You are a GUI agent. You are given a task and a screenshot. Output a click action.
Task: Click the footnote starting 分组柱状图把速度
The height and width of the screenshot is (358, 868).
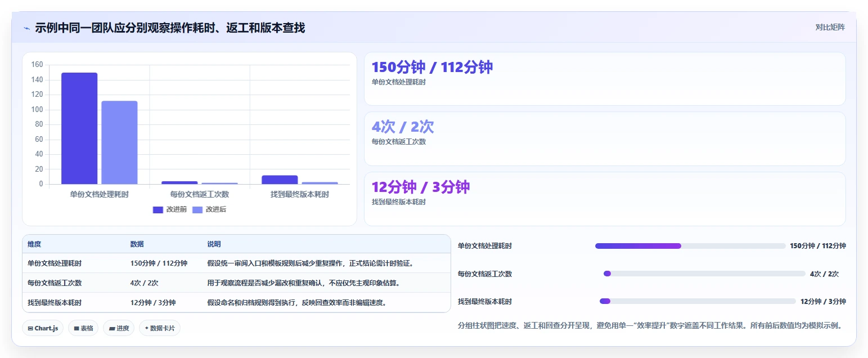(x=651, y=325)
